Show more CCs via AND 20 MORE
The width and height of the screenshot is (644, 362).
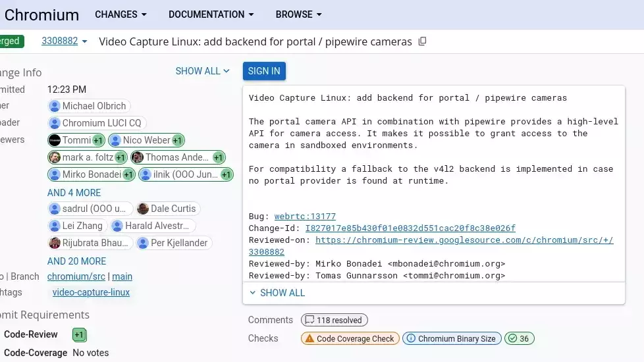(76, 261)
